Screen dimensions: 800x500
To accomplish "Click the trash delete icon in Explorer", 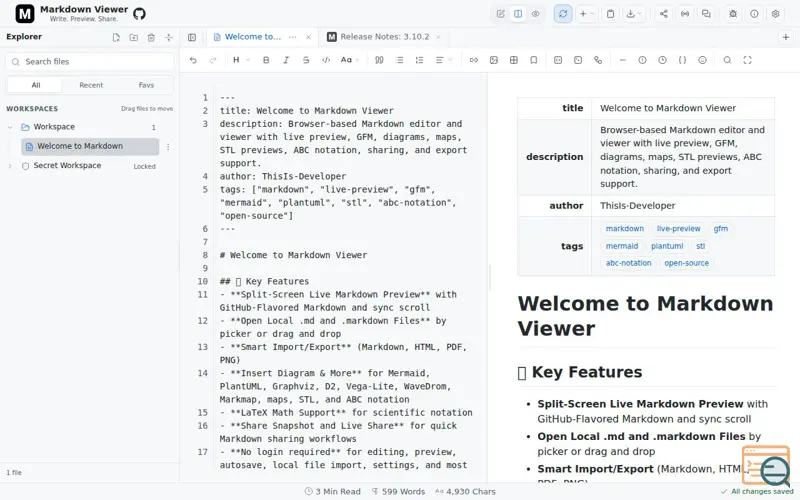I will coord(151,37).
